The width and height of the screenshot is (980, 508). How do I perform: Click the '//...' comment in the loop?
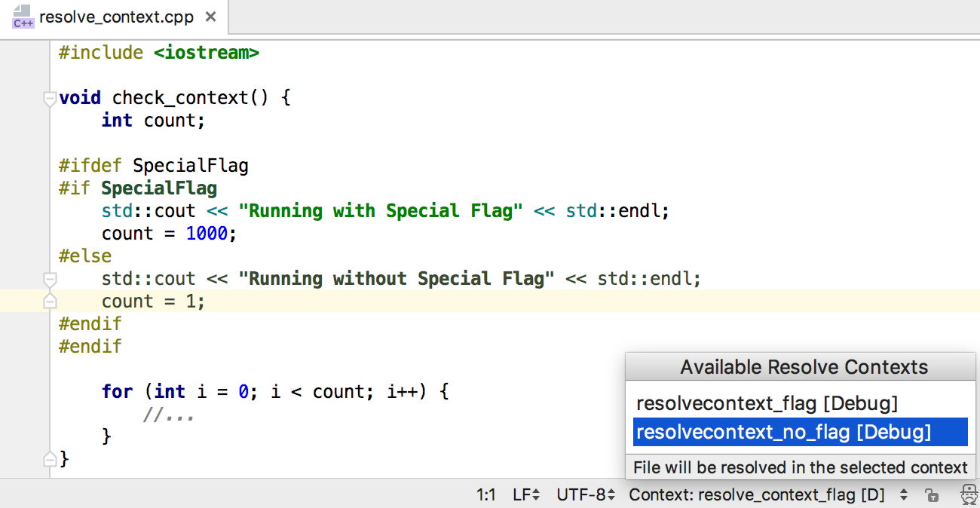(170, 415)
